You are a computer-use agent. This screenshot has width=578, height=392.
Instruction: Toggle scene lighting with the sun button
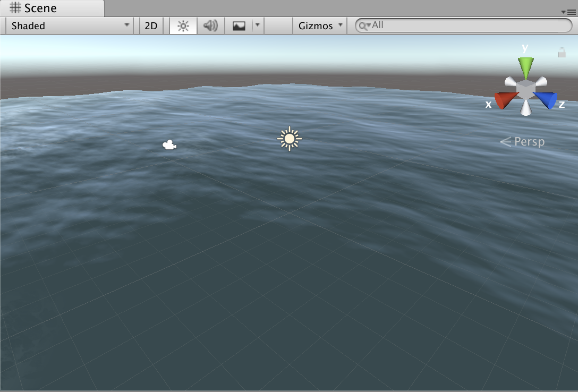[x=183, y=25]
